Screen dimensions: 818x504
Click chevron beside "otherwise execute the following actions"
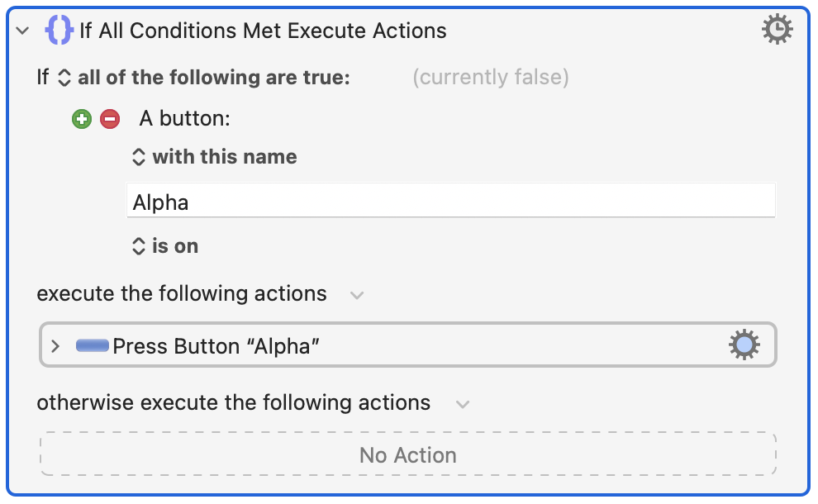click(463, 404)
